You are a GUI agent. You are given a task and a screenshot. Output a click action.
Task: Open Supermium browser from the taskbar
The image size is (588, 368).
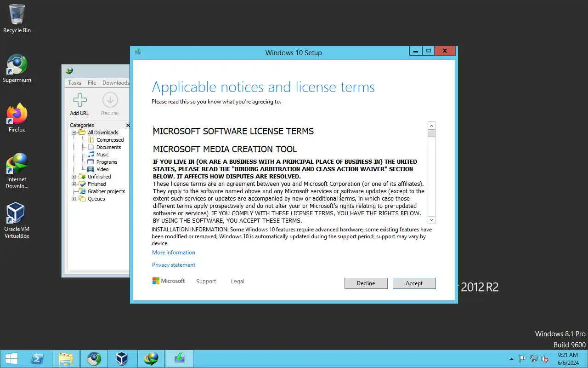tap(94, 359)
